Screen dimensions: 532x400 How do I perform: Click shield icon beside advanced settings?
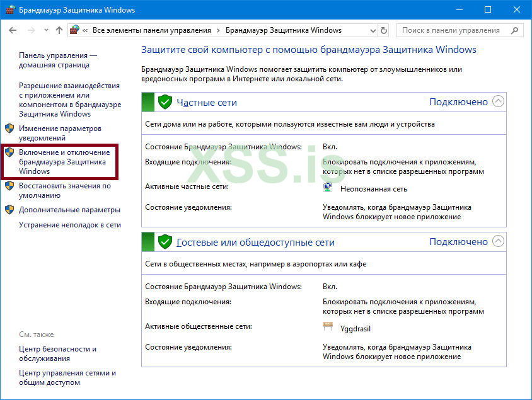pos(9,210)
